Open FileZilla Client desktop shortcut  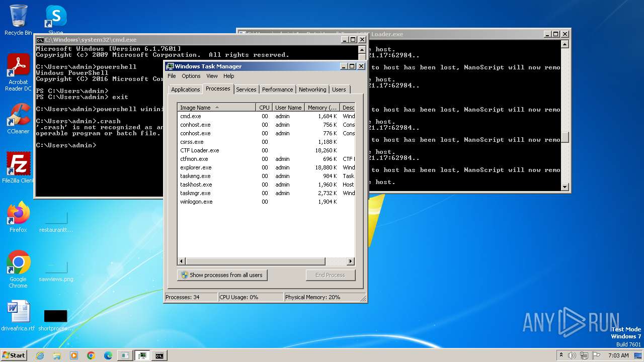18,168
